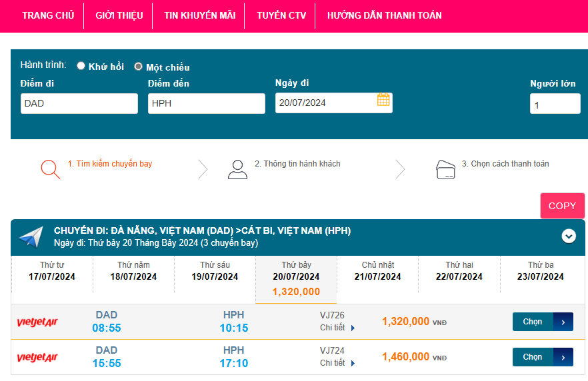Click the Điểm đến field containing HPH
This screenshot has height=381, width=588.
coord(206,103)
